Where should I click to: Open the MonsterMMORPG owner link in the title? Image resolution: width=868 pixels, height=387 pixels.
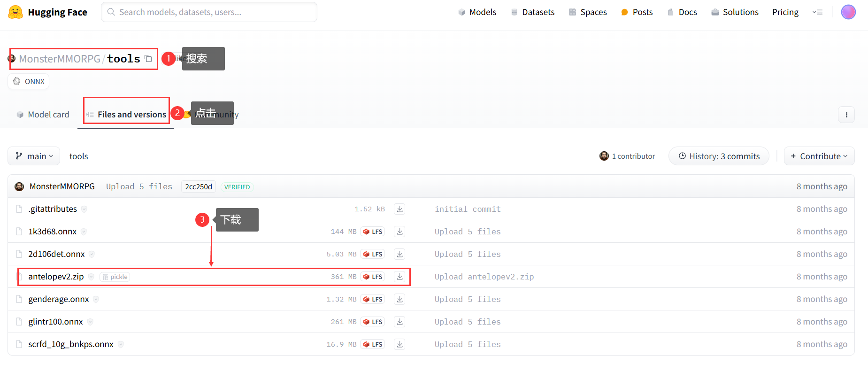(x=60, y=59)
